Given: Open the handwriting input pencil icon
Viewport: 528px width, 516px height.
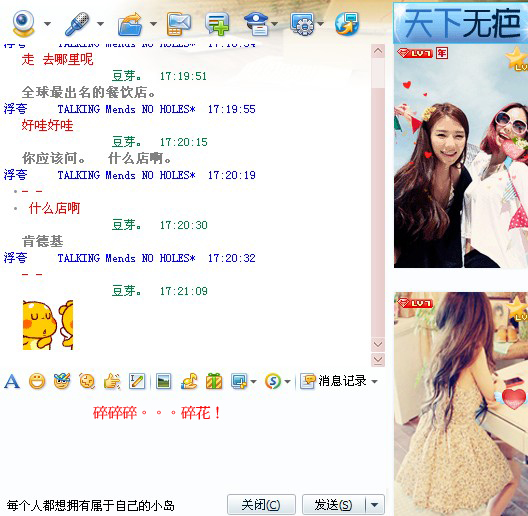Looking at the screenshot, I should (137, 382).
